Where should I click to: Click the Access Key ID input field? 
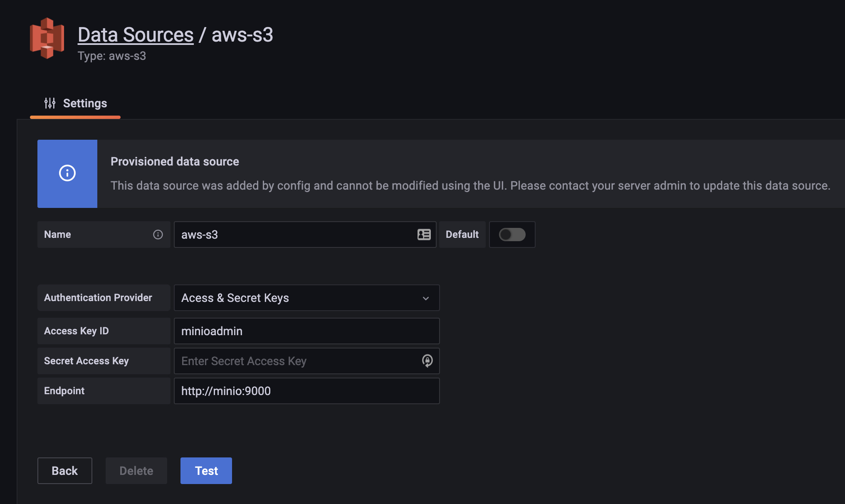[306, 331]
